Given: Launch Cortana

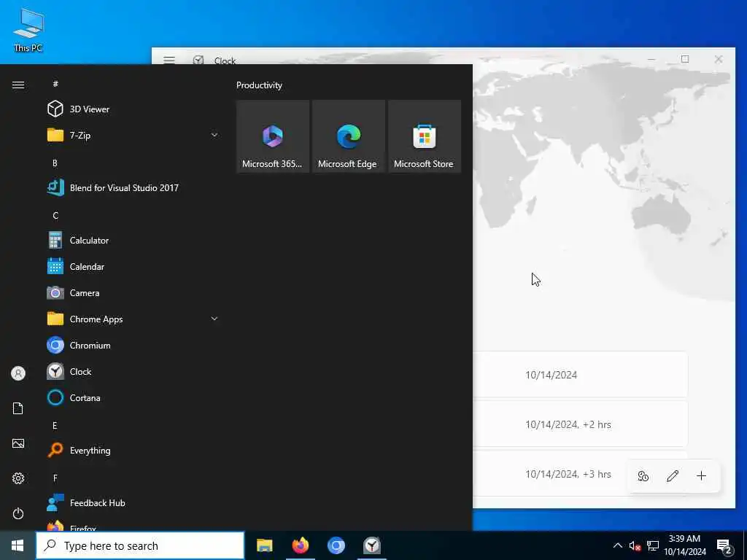Looking at the screenshot, I should point(133,397).
